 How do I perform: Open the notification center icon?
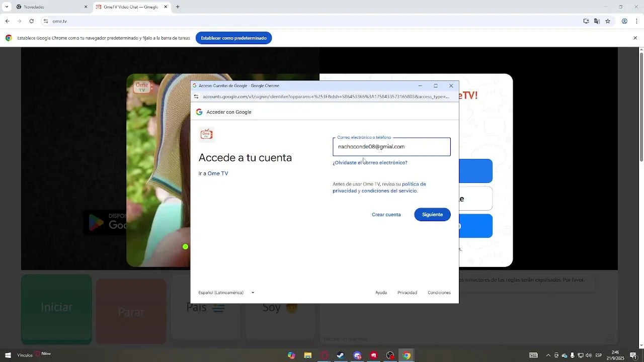coord(633,355)
